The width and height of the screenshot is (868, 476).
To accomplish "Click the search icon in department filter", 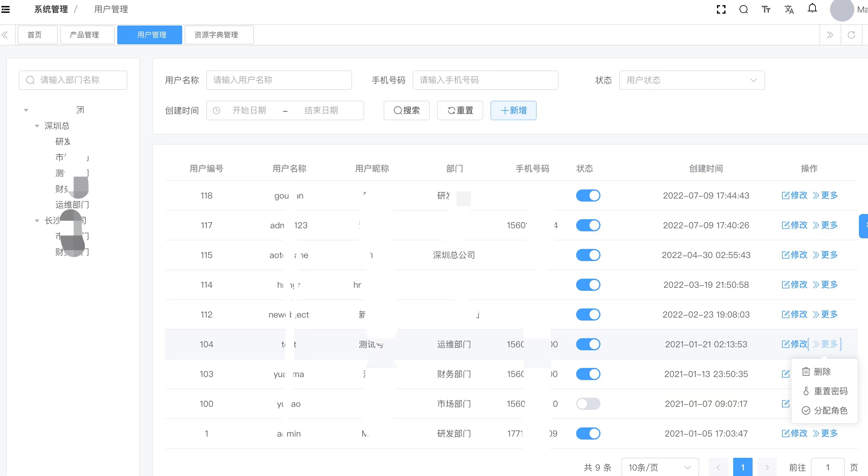I will coord(30,80).
